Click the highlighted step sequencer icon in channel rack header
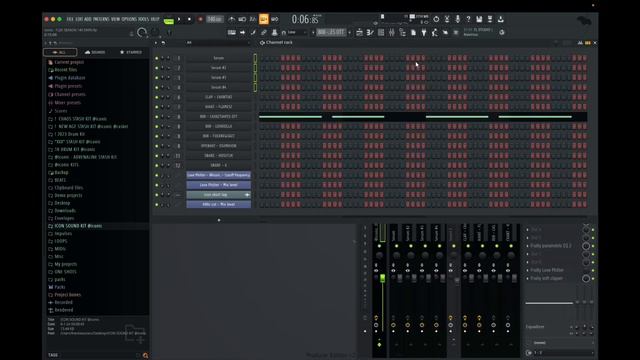 tap(588, 42)
